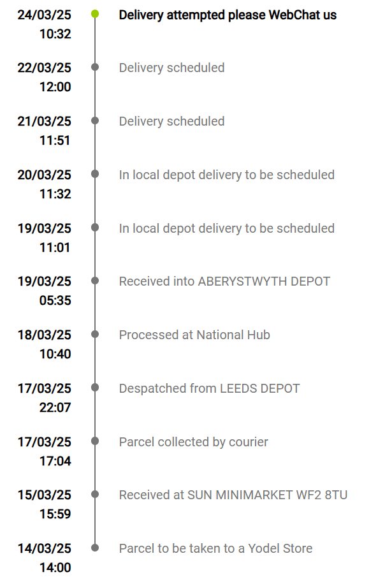Viewport: 392px width, 577px height.
Task: Select the 21/03/25 Delivery scheduled marker dot
Action: [x=95, y=121]
